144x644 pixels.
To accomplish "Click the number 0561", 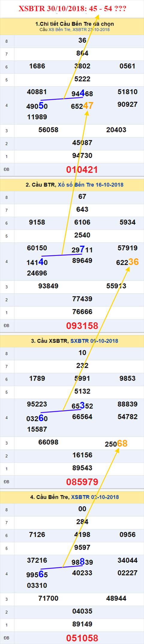I will tap(127, 66).
